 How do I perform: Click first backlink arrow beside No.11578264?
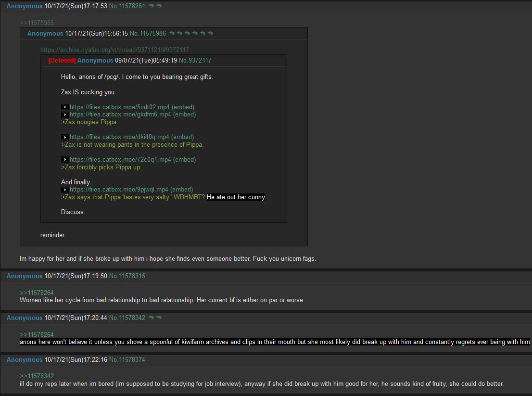[x=151, y=6]
